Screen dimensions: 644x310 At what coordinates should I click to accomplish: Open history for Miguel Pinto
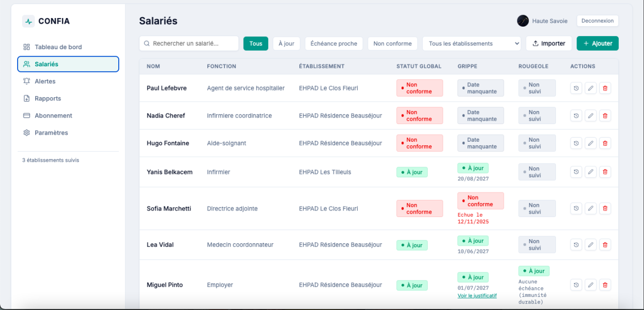click(576, 285)
